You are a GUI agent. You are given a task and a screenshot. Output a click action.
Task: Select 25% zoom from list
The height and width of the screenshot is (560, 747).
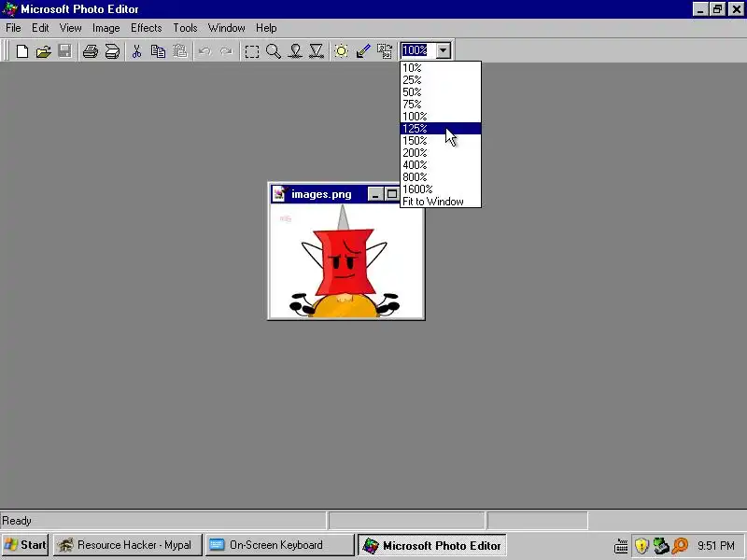[440, 79]
